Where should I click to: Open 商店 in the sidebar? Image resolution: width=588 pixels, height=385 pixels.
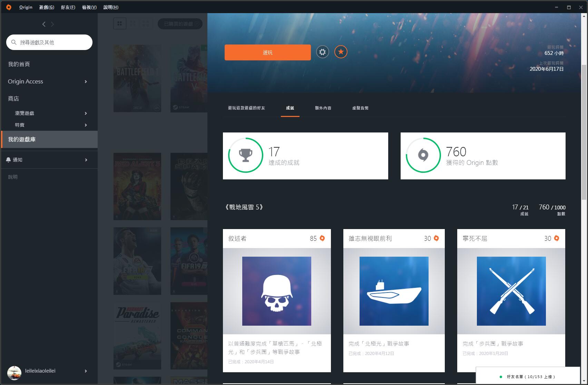tap(13, 99)
